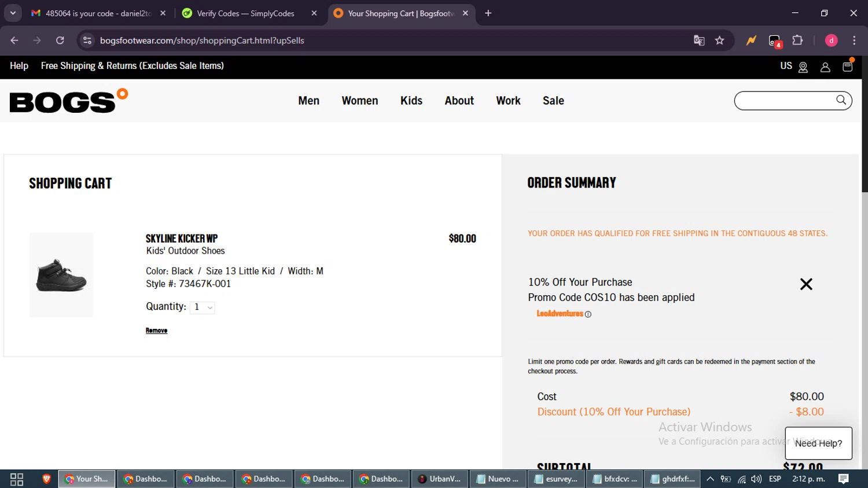Image resolution: width=868 pixels, height=488 pixels.
Task: Close the Bogs Shopping Cart tab
Action: tap(465, 13)
